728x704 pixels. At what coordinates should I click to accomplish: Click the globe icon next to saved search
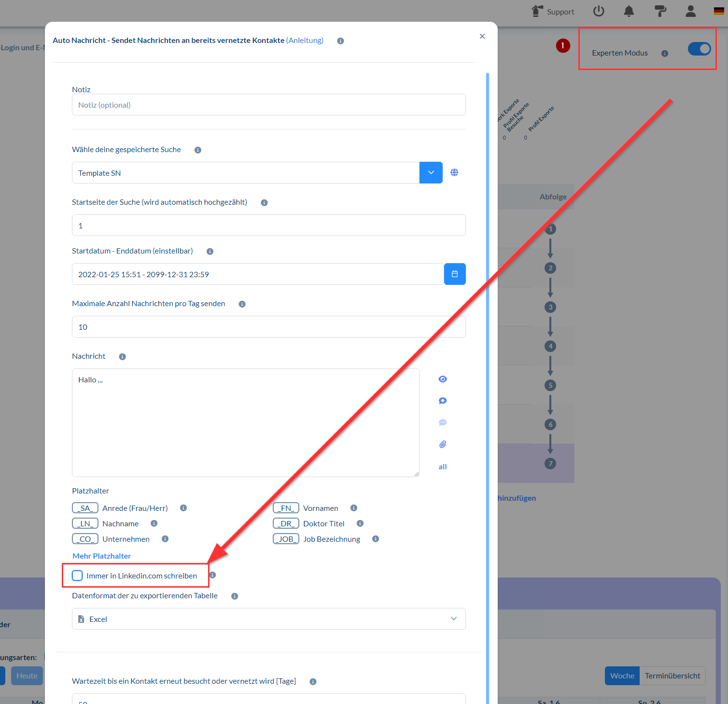tap(454, 172)
